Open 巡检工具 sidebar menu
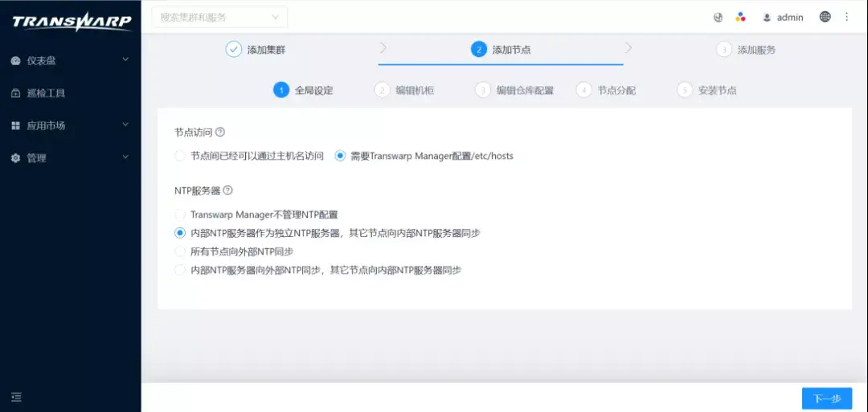The width and height of the screenshot is (868, 412). coord(70,93)
